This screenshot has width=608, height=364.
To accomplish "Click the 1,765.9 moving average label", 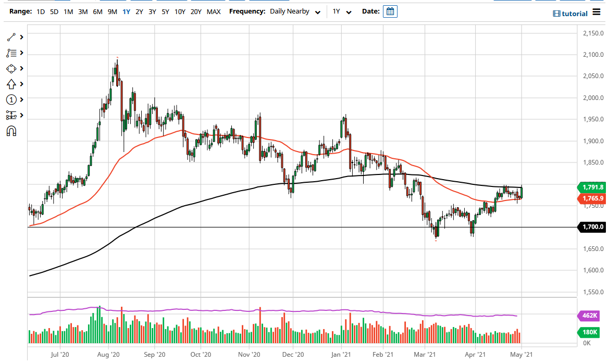I will pyautogui.click(x=591, y=198).
